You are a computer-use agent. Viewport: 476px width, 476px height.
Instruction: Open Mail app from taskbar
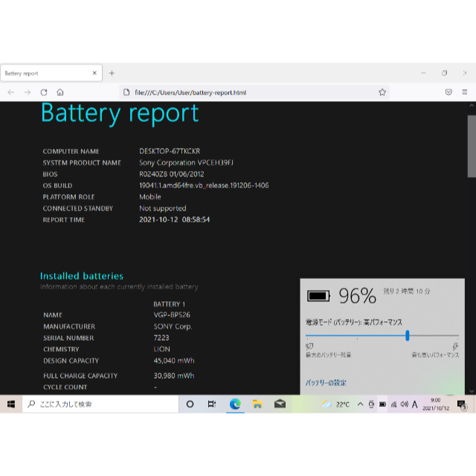(x=280, y=404)
